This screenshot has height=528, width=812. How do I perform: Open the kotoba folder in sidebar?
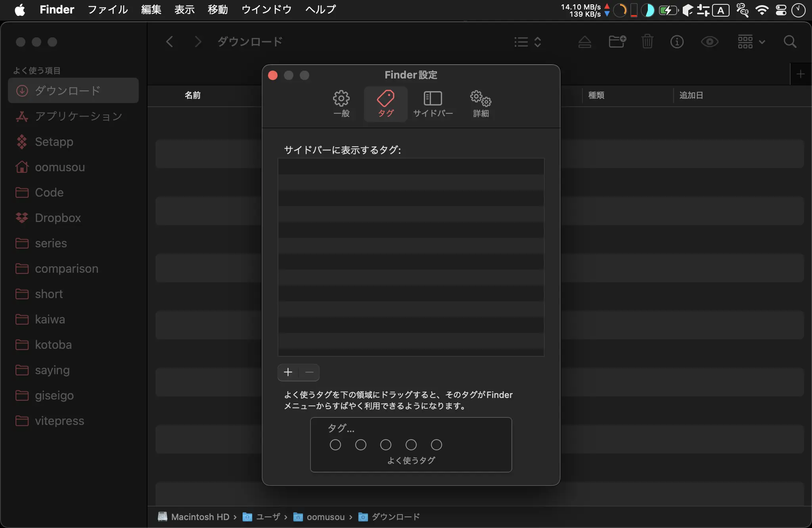(73, 344)
